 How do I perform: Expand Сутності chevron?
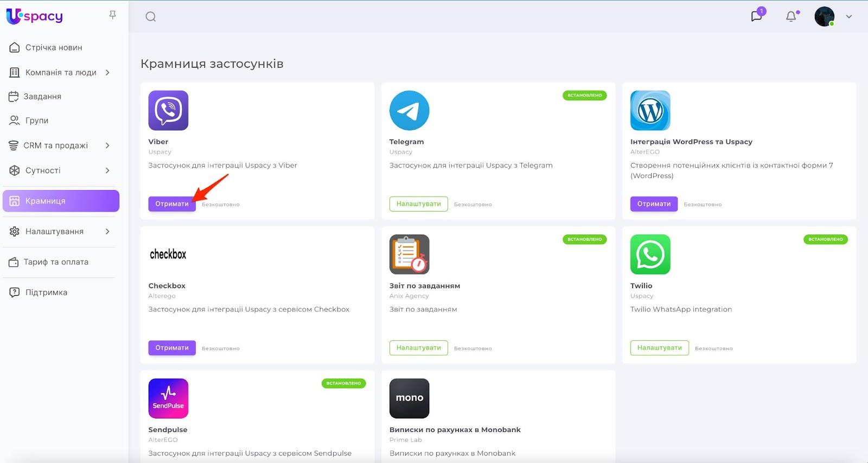(x=107, y=170)
